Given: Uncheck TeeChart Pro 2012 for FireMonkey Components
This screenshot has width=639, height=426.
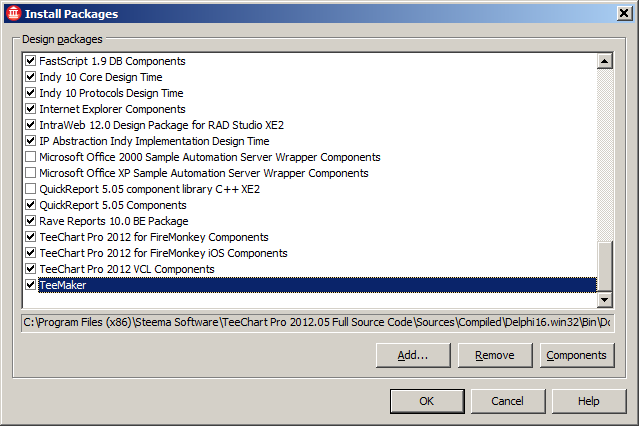Looking at the screenshot, I should [31, 237].
